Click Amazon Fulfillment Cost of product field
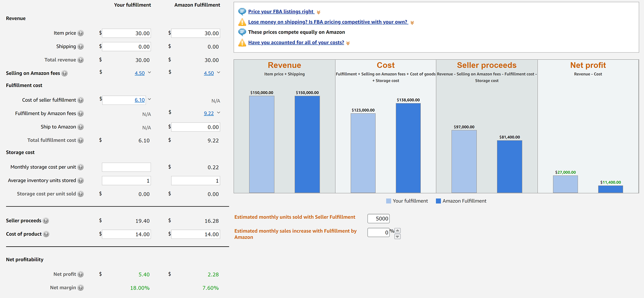Screen dimensions: 644x298 (196, 234)
